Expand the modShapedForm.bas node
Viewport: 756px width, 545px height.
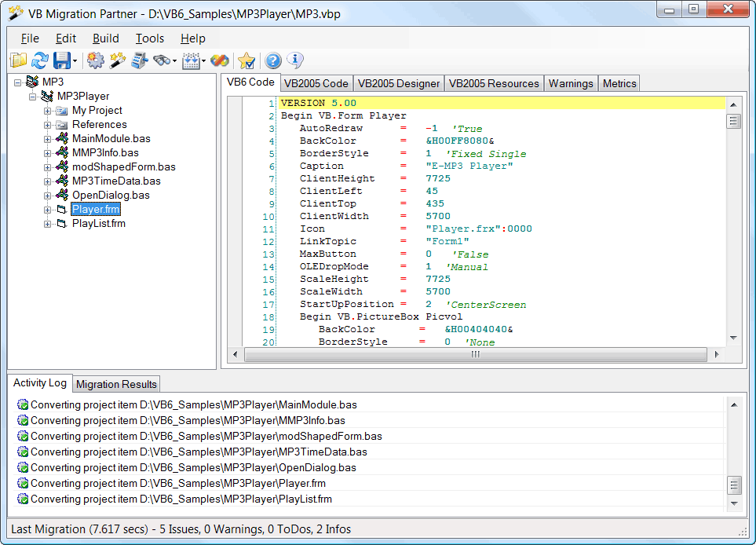(47, 167)
